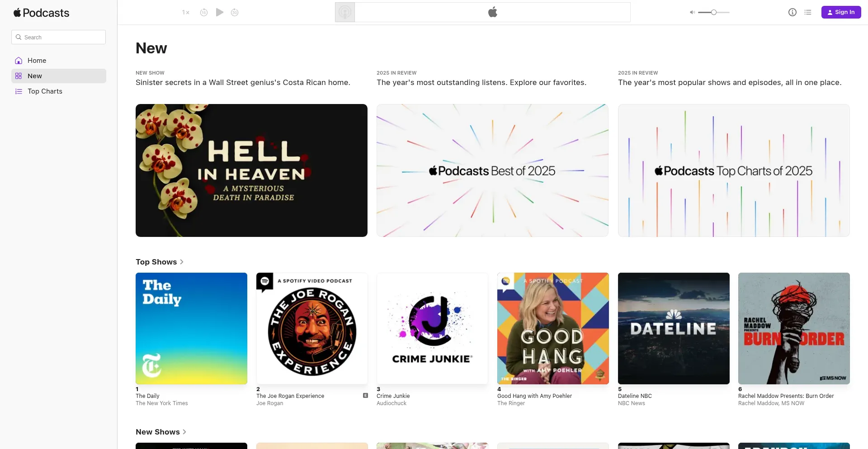Select Home in the sidebar
Screen dimensions: 868x449
point(37,60)
